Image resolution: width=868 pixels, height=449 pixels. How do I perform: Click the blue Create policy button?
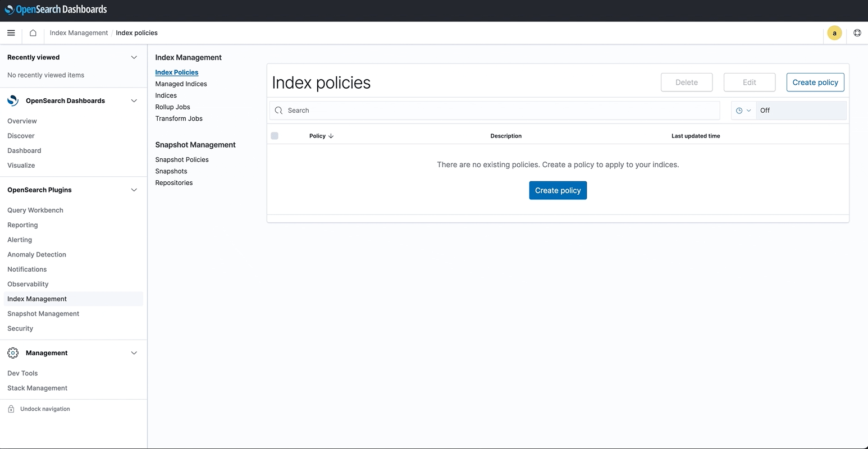pos(558,190)
